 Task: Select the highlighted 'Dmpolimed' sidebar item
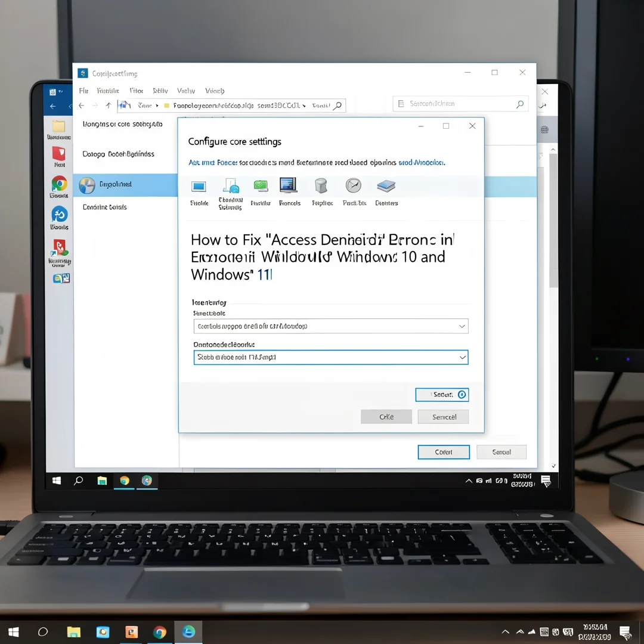click(x=125, y=185)
